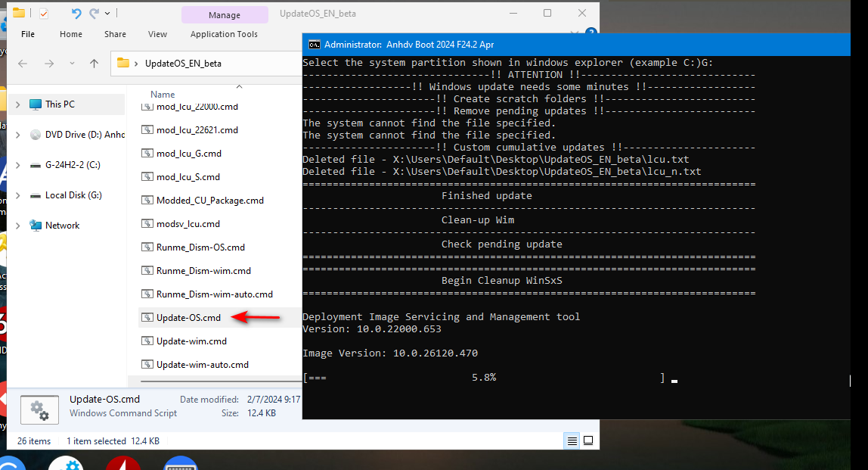Select Runme_Dism-wim-auto.cmd file
The image size is (868, 470).
coord(215,294)
